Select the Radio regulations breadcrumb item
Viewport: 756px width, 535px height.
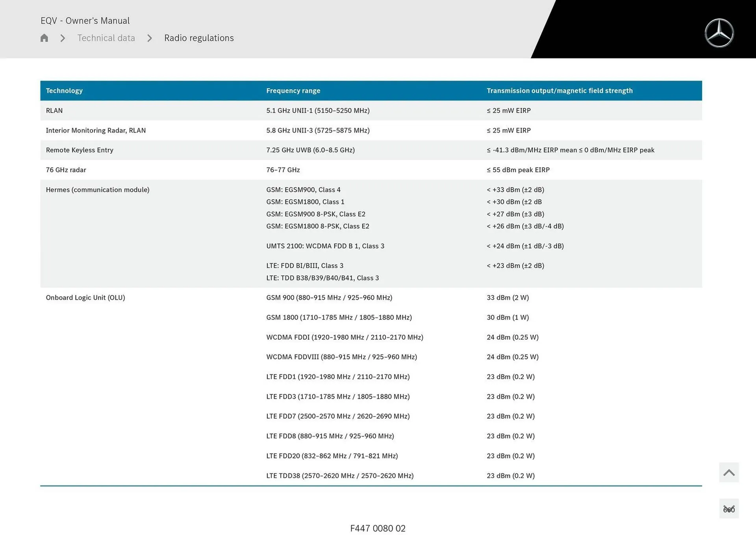pyautogui.click(x=199, y=38)
